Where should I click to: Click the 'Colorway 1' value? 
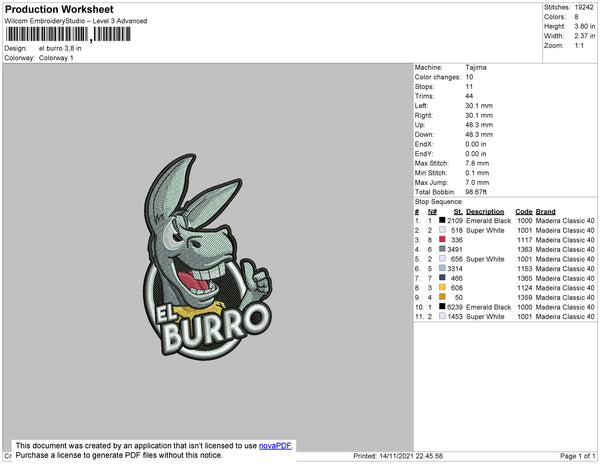point(56,58)
